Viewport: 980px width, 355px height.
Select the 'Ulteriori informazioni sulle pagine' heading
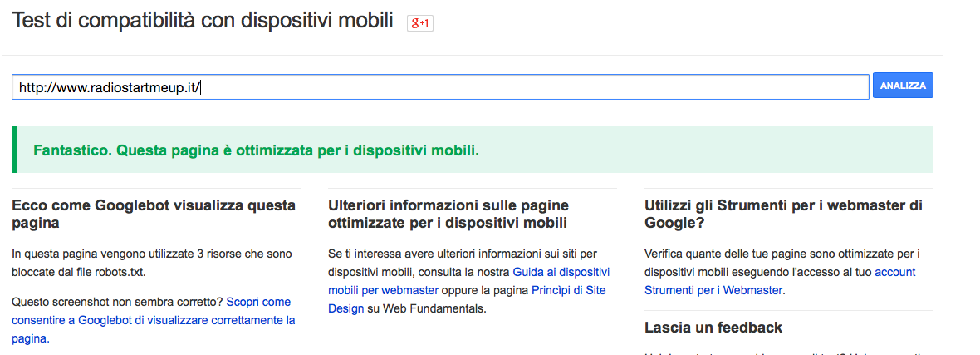pyautogui.click(x=448, y=214)
